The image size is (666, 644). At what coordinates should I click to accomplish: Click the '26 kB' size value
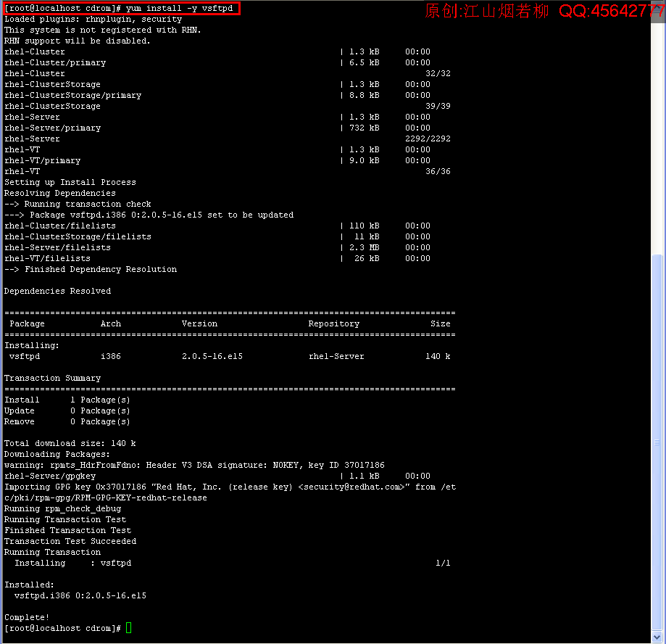[x=367, y=258]
